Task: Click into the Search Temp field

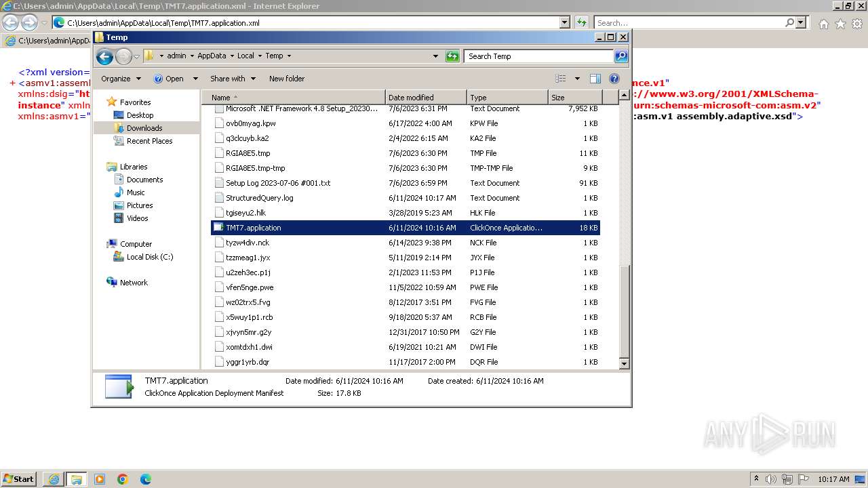Action: point(539,56)
